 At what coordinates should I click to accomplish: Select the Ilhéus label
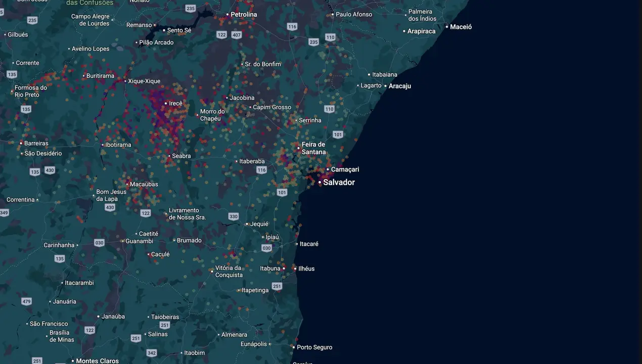307,269
